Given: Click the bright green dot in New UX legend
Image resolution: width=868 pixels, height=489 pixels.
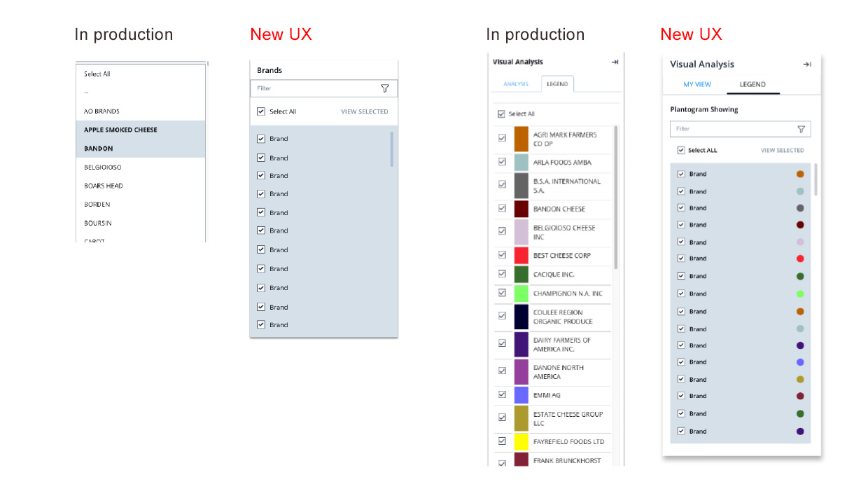Looking at the screenshot, I should pyautogui.click(x=800, y=294).
